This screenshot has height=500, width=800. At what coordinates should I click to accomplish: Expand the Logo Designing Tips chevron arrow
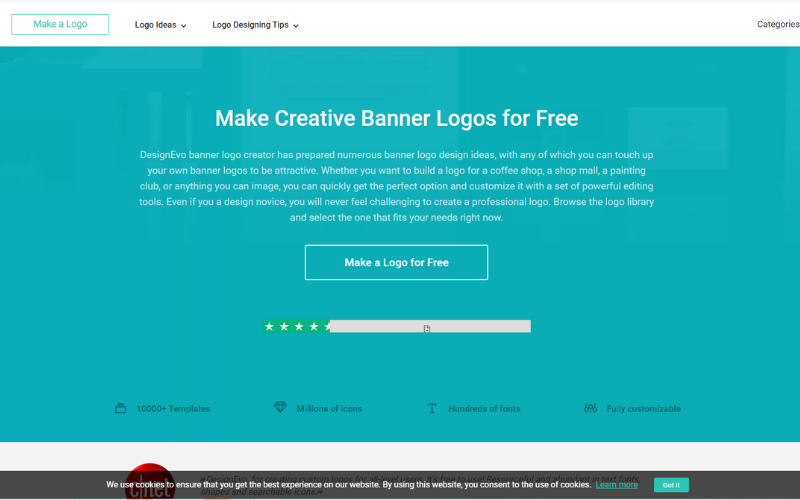pyautogui.click(x=296, y=26)
